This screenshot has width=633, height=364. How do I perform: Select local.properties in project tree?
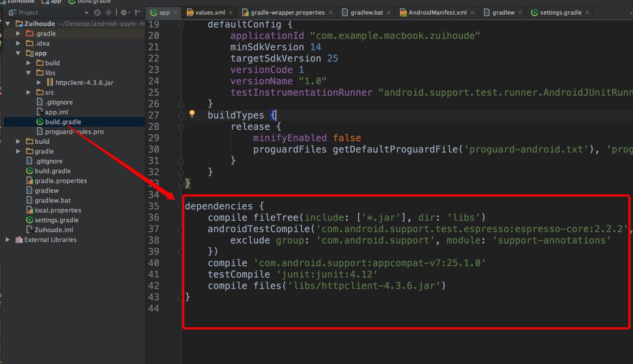(x=58, y=210)
